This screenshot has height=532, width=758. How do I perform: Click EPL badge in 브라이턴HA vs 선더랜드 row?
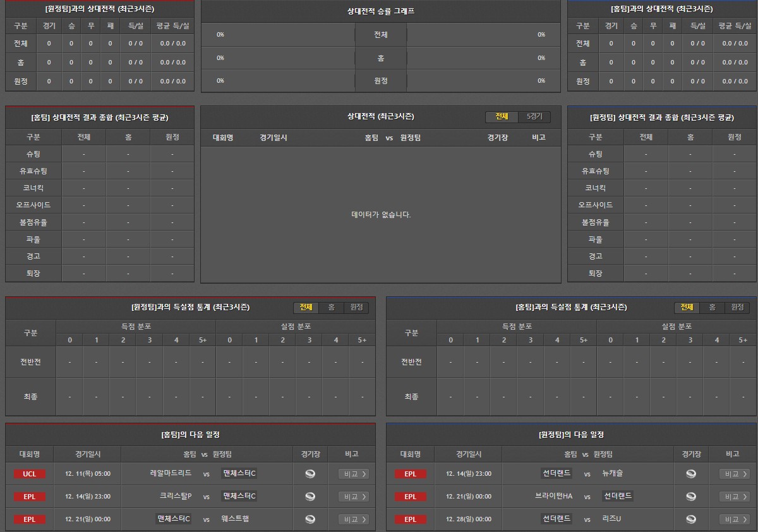410,497
